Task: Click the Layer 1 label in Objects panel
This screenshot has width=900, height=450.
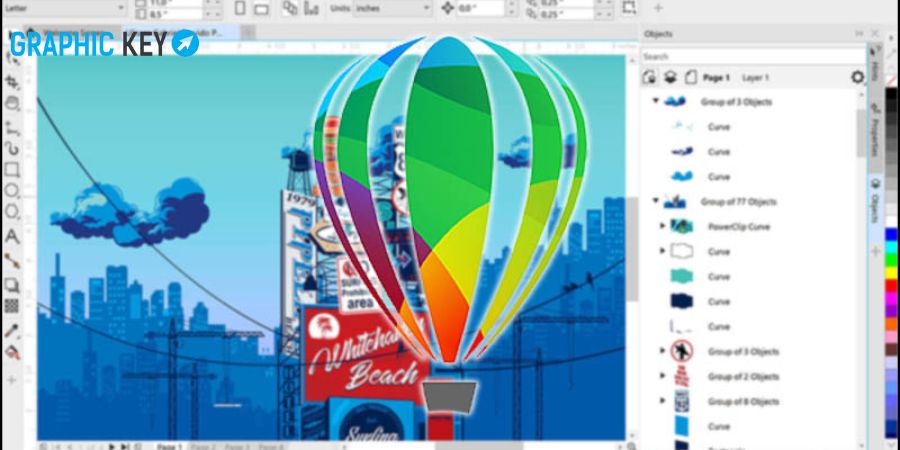Action: coord(755,77)
